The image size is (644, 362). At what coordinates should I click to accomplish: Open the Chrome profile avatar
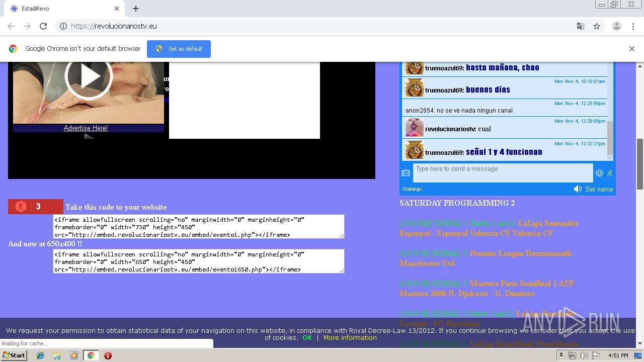click(x=616, y=26)
